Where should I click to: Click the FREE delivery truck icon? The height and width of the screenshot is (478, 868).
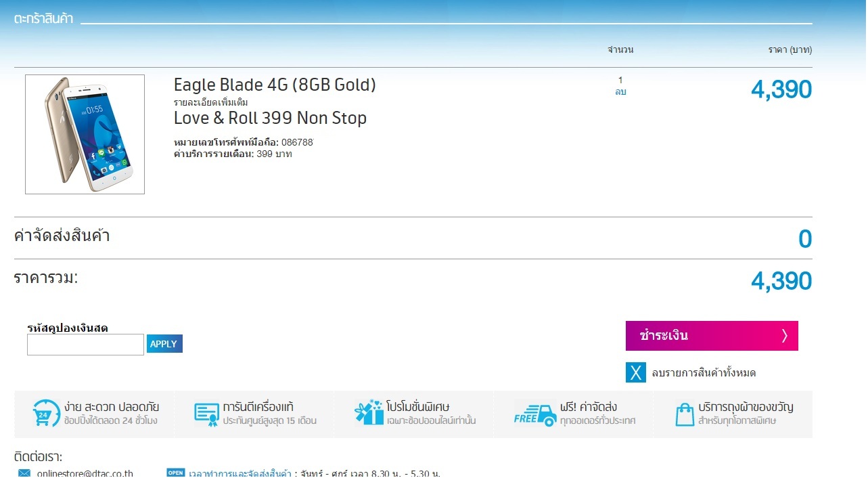(535, 414)
